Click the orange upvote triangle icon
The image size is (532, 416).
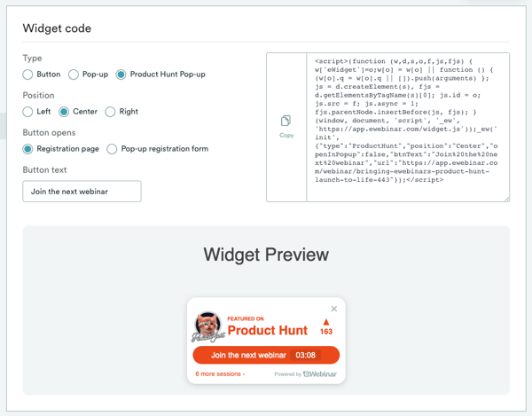[x=326, y=322]
